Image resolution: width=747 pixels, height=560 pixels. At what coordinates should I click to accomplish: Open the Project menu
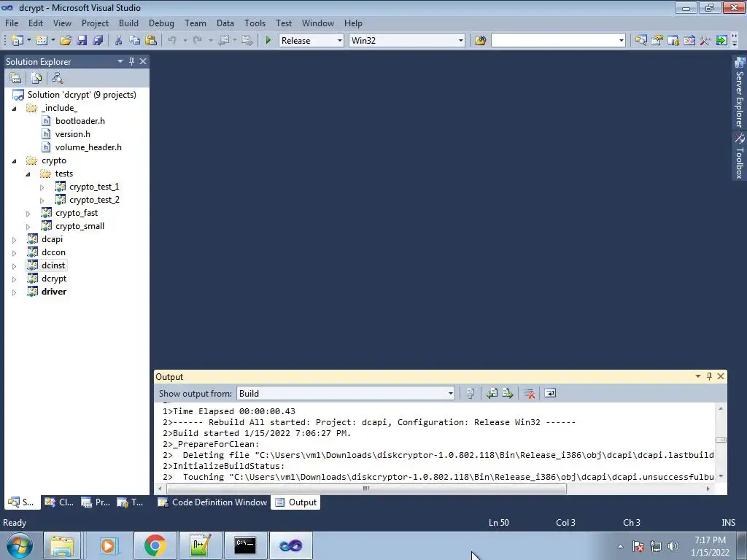(x=95, y=23)
